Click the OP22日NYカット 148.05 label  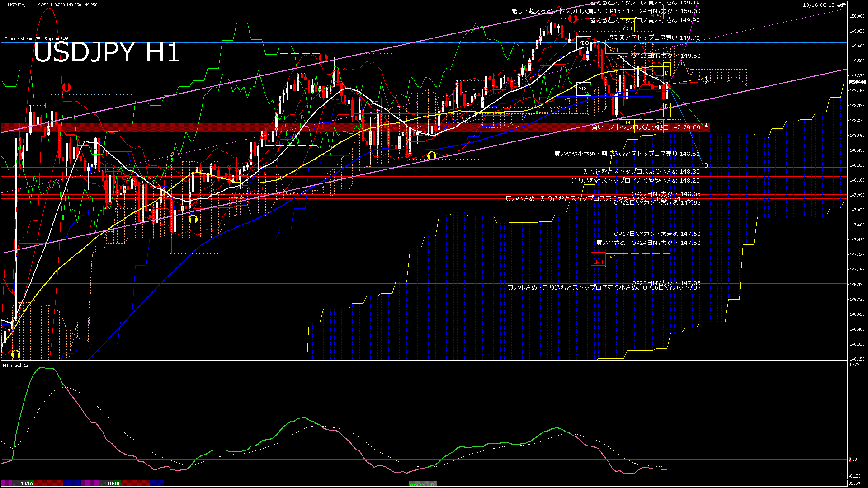[x=666, y=194]
